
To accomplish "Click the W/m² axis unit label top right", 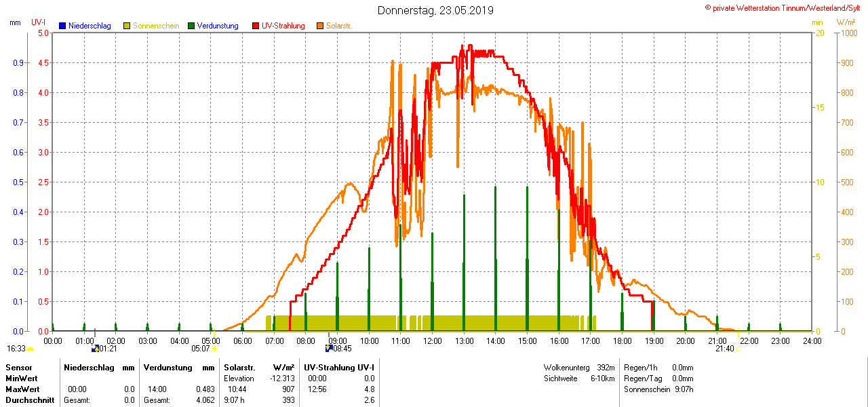I will tap(846, 22).
